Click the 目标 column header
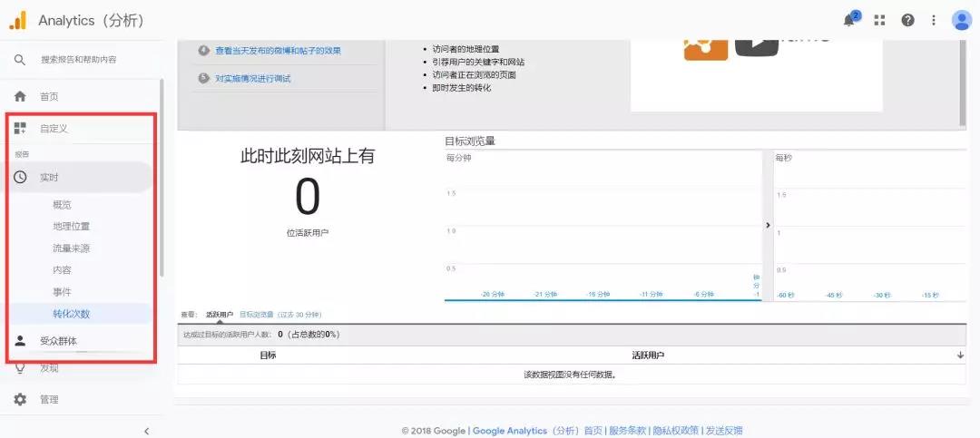Viewport: 980px width, 438px height. tap(268, 355)
